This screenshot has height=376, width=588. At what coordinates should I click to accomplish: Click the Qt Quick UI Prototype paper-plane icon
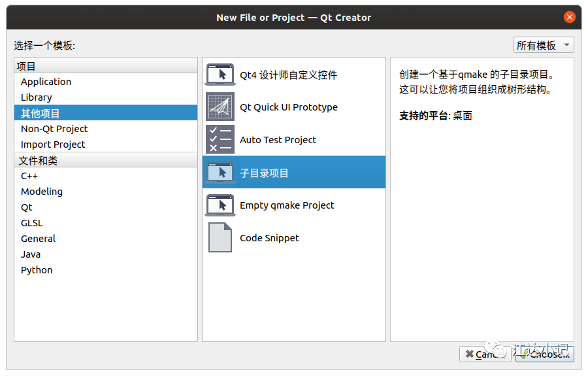pyautogui.click(x=220, y=107)
